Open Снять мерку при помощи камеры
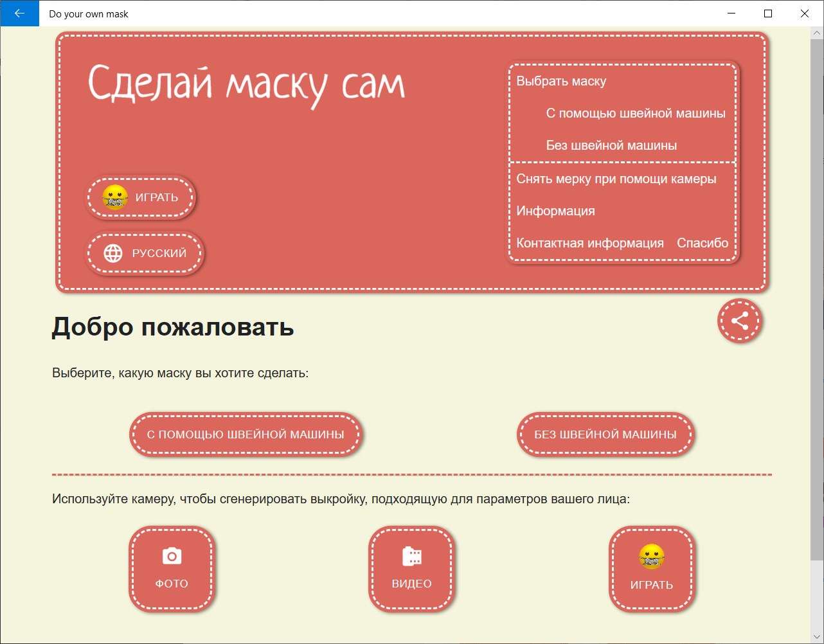The image size is (824, 644). (616, 179)
